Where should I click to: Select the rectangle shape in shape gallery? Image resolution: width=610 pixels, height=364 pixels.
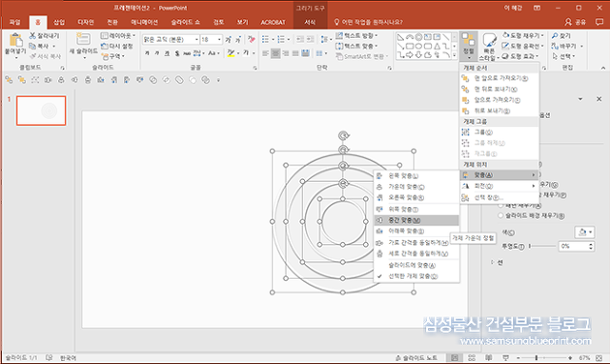click(410, 46)
